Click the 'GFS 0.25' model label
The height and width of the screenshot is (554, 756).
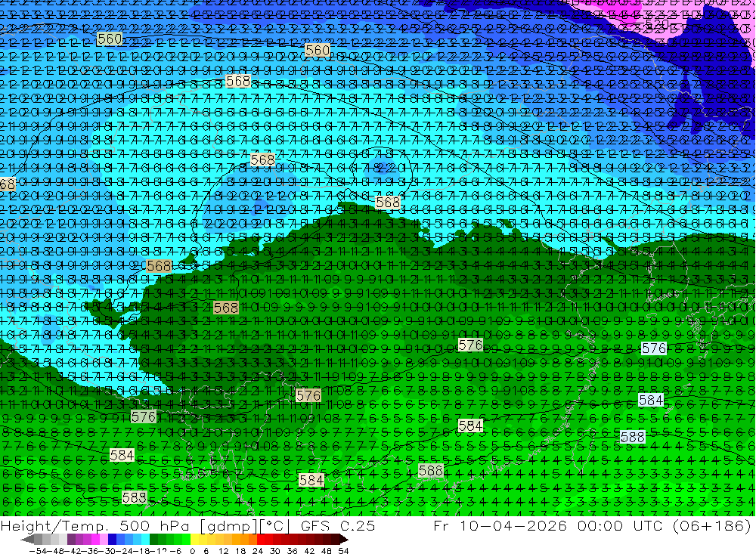(x=338, y=526)
